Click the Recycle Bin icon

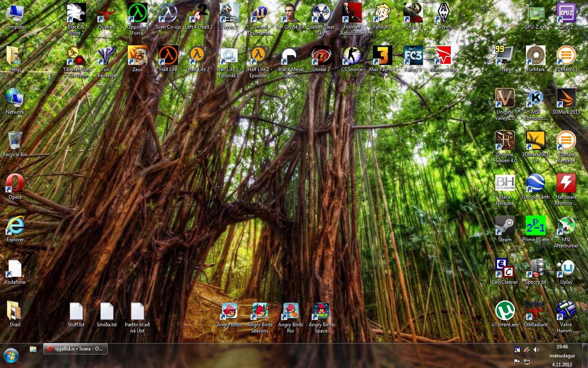tap(15, 141)
